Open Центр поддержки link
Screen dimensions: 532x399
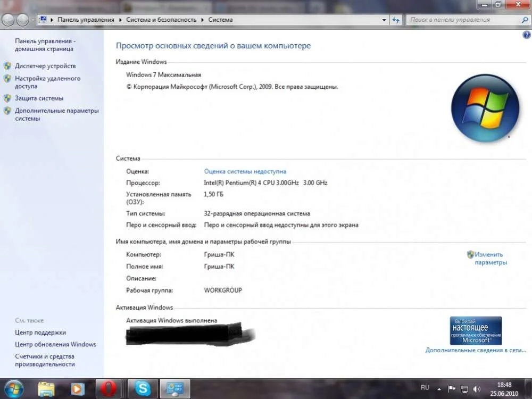40,332
